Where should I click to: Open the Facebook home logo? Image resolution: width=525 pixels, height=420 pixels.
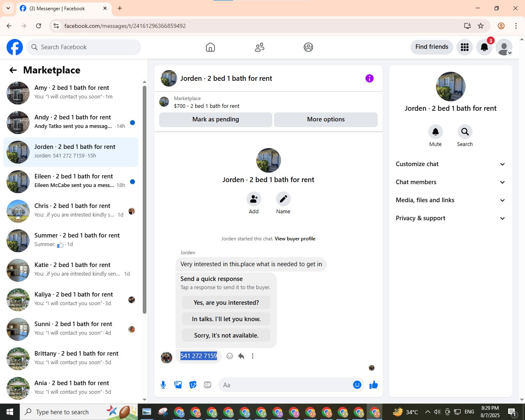coord(15,47)
